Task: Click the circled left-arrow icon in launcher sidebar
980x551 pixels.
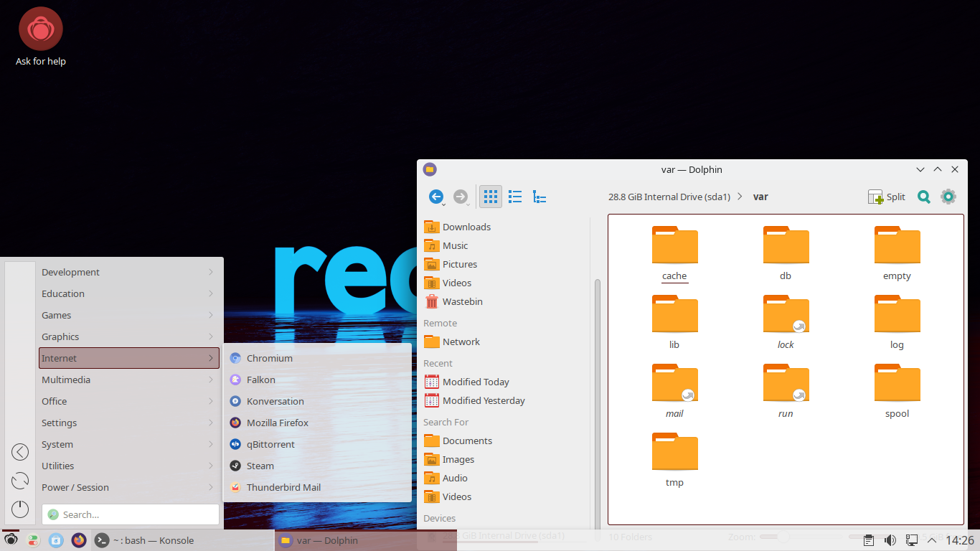Action: (20, 451)
